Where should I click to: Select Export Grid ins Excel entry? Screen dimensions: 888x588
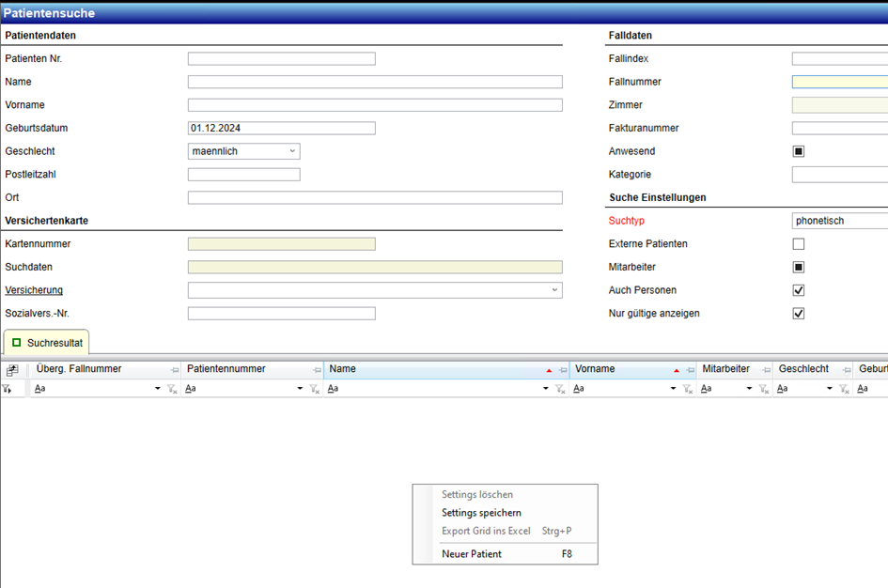tap(506, 531)
